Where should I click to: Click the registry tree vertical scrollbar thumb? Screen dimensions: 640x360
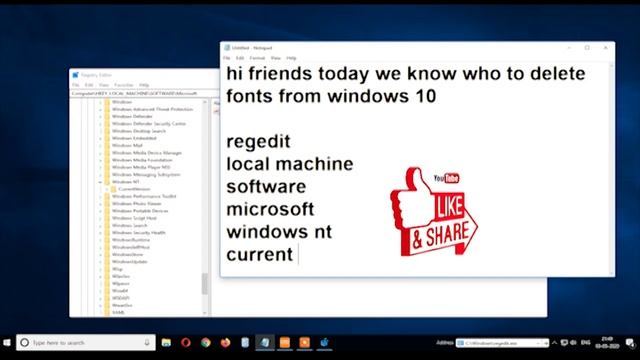(205, 284)
